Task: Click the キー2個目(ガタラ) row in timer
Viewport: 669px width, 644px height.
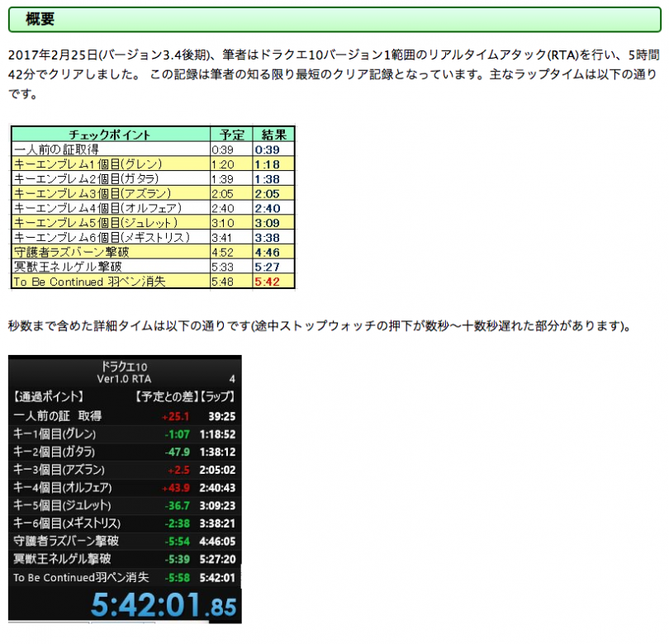Action: 124,452
